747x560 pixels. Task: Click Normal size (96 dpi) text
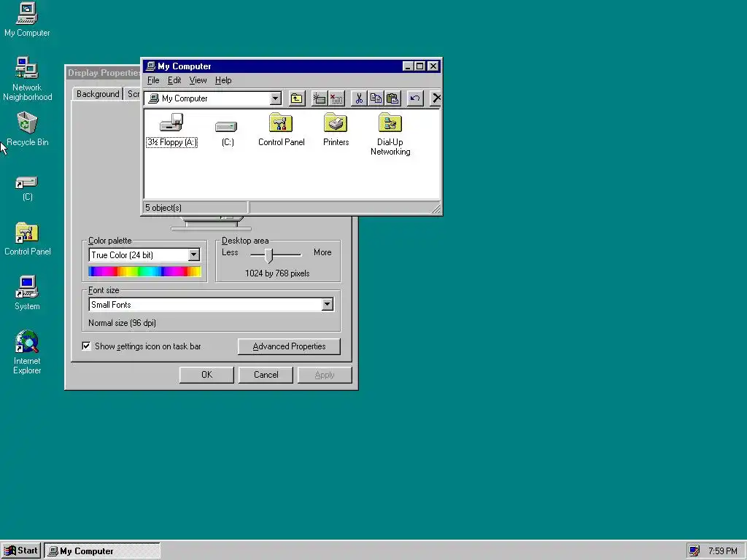click(122, 323)
